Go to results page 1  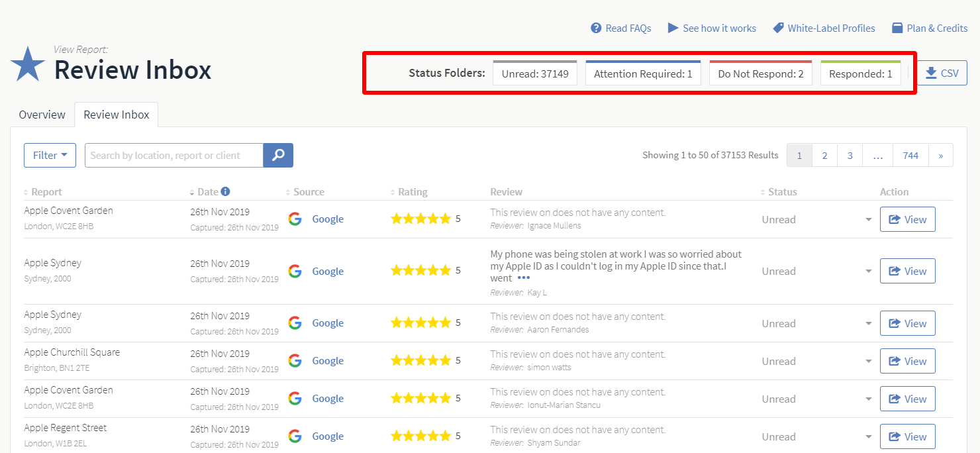pos(799,155)
